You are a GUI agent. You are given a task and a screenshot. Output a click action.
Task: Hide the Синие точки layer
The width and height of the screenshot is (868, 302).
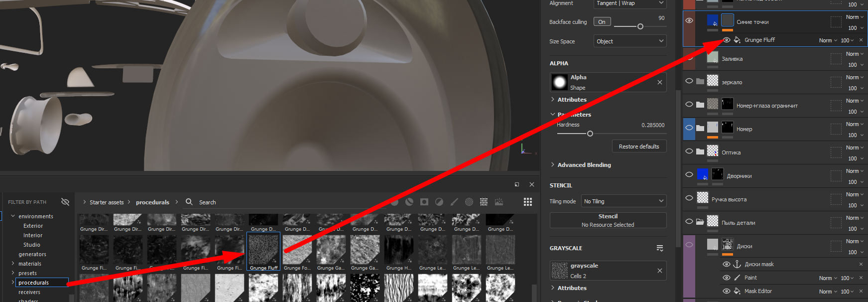(689, 20)
